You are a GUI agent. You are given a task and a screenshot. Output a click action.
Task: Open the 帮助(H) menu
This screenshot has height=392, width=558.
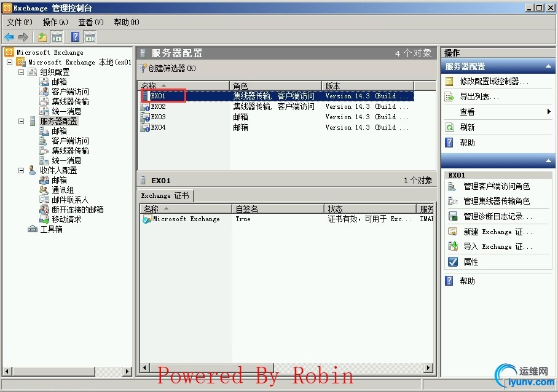coord(127,22)
